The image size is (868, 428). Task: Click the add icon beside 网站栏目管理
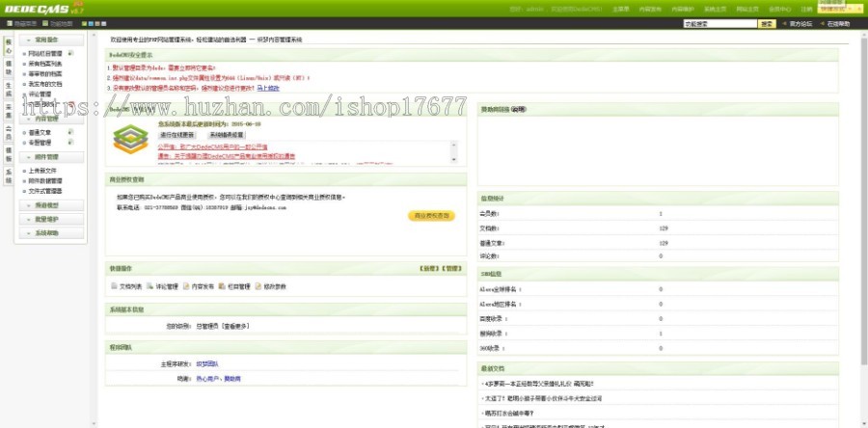(70, 54)
